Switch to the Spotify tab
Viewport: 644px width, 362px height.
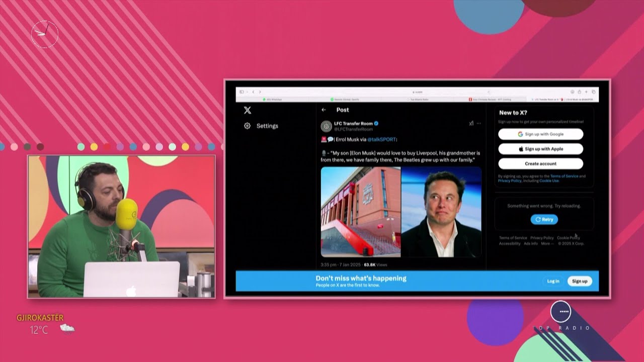[345, 100]
